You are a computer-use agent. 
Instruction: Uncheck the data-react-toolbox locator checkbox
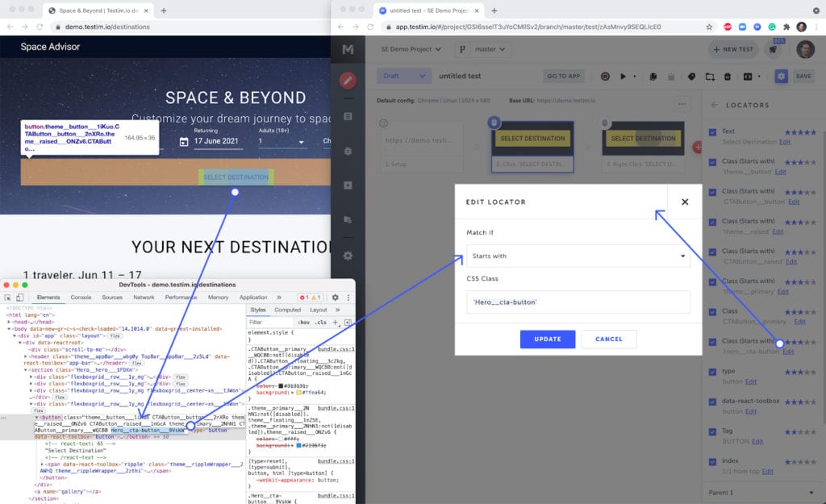point(713,402)
